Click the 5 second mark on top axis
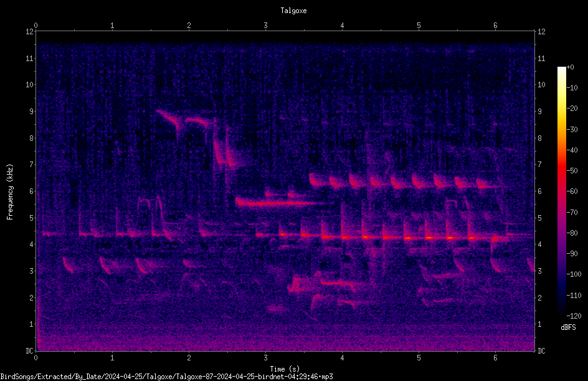Screen dimensions: 588x381 click(x=419, y=26)
